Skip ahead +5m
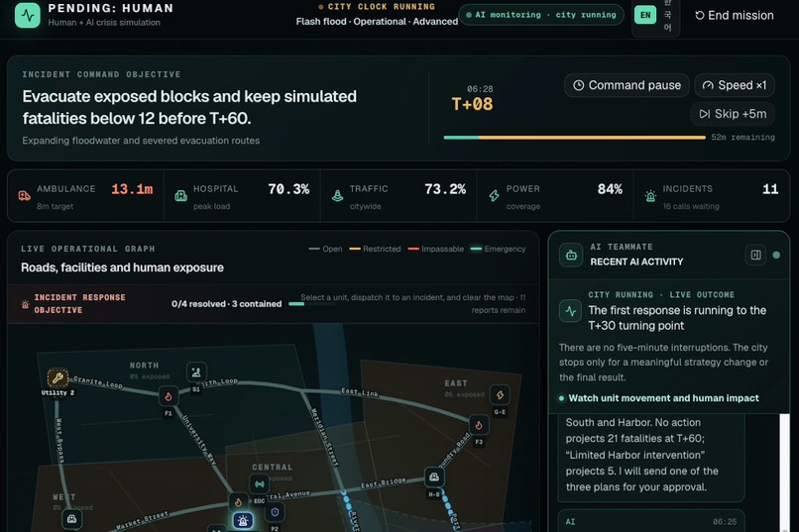Screen dimensions: 799x532 coord(733,114)
